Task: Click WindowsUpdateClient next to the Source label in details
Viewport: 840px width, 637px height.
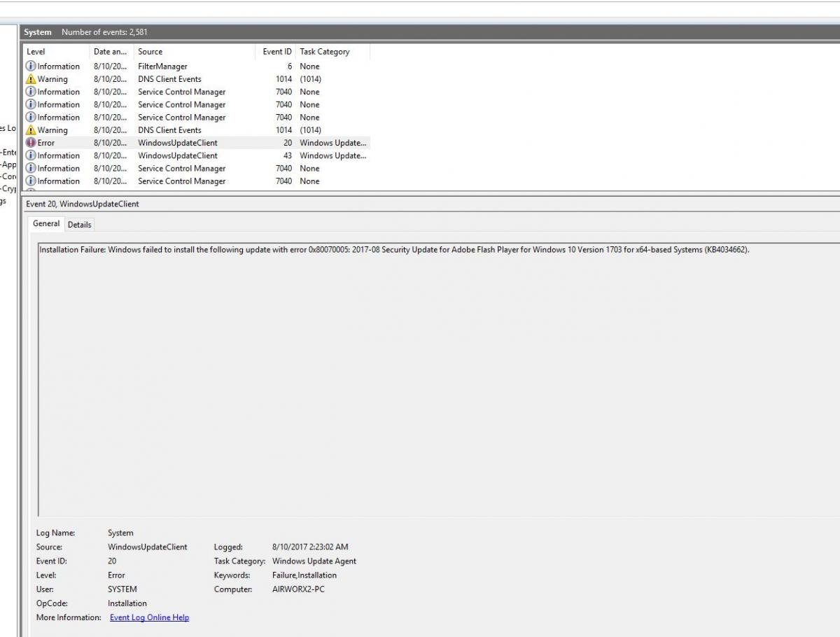Action: (148, 547)
